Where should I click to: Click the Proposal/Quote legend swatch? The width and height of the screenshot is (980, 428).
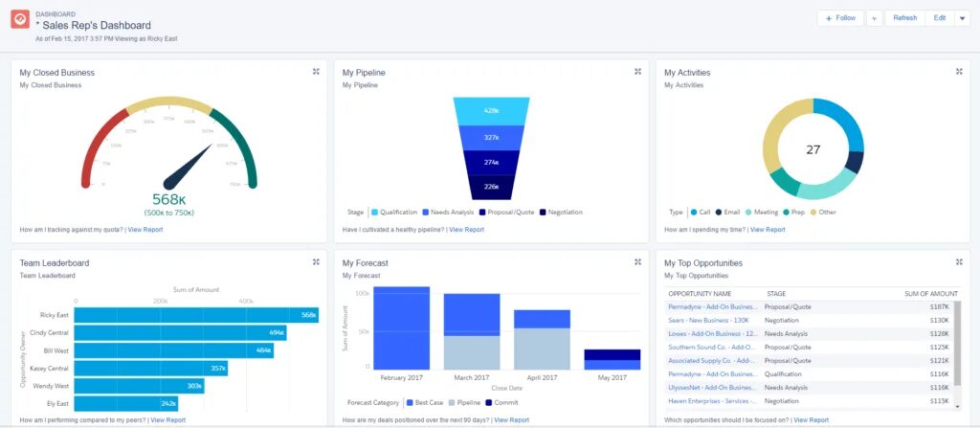coord(482,213)
